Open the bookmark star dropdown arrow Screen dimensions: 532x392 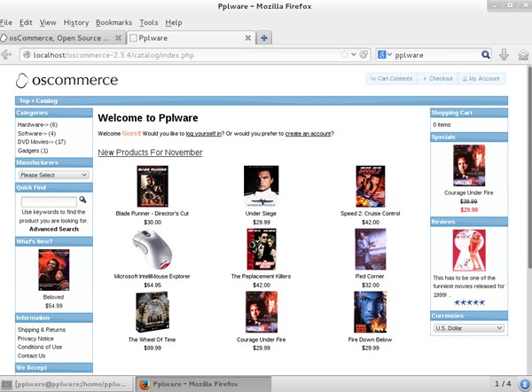click(x=354, y=54)
